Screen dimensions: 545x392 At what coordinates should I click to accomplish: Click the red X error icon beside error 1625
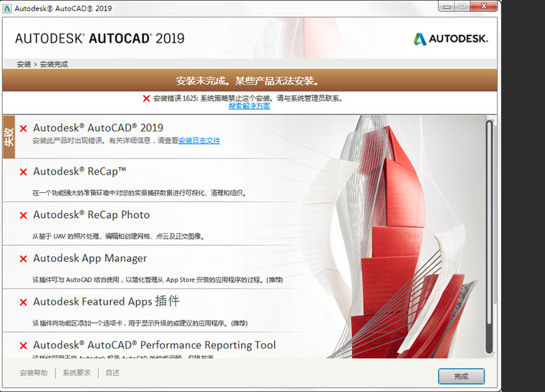[x=146, y=99]
